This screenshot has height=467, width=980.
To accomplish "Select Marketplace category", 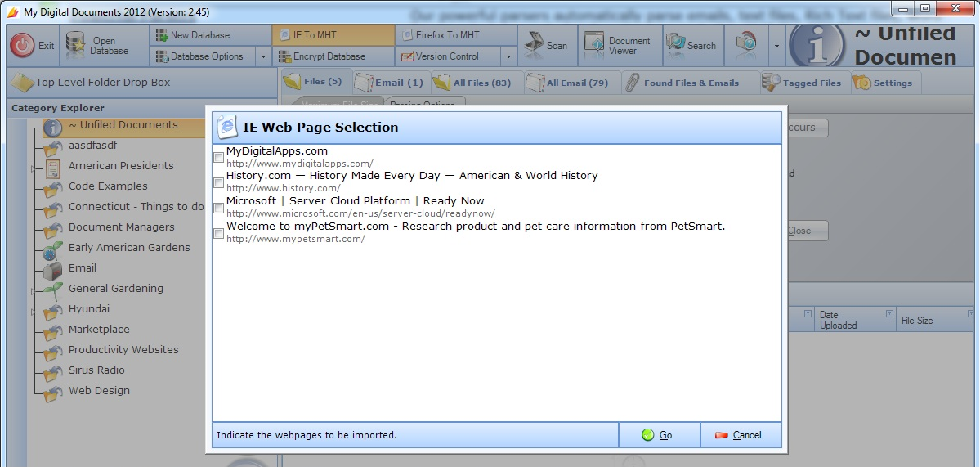I will (x=99, y=330).
